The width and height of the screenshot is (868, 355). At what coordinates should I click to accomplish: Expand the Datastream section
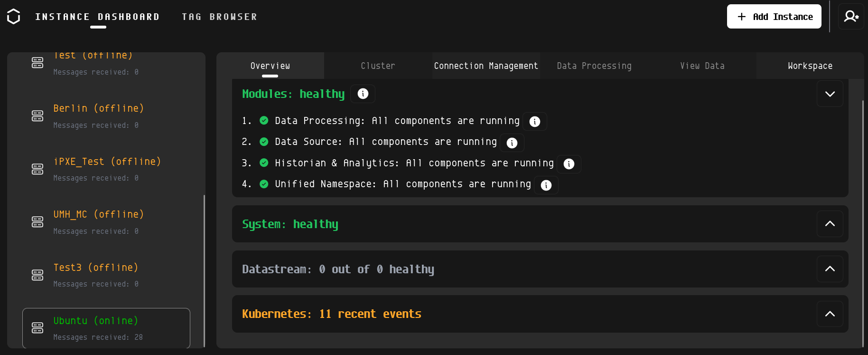pyautogui.click(x=830, y=269)
